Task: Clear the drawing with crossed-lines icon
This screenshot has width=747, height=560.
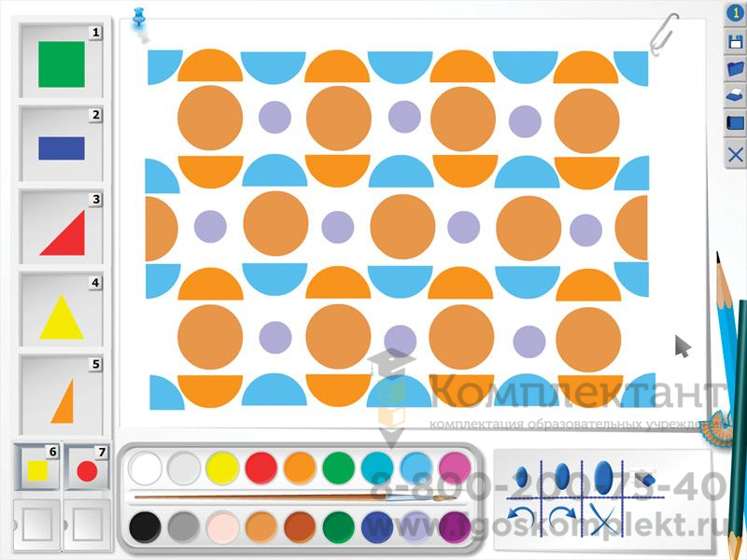Action: click(x=603, y=519)
